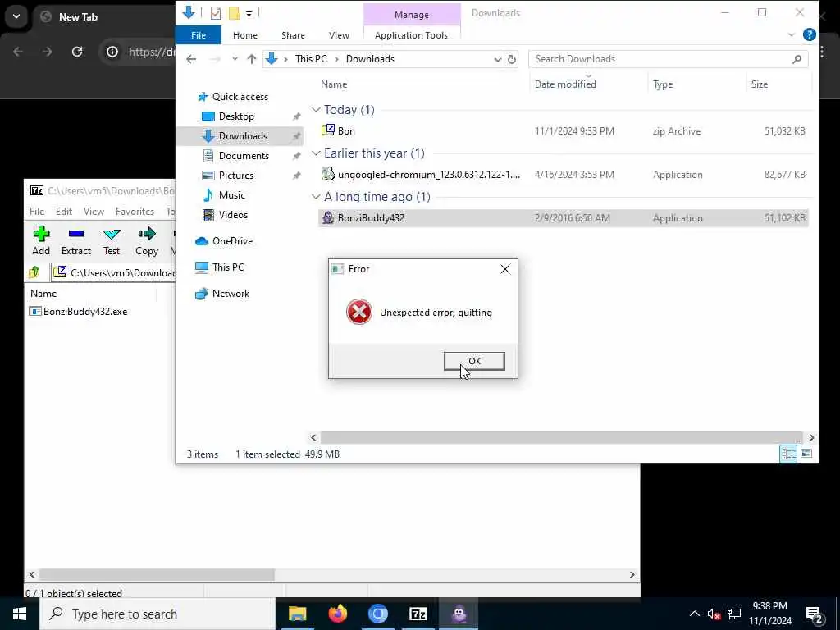Open the Home ribbon tab
The width and height of the screenshot is (840, 630).
[x=244, y=35]
